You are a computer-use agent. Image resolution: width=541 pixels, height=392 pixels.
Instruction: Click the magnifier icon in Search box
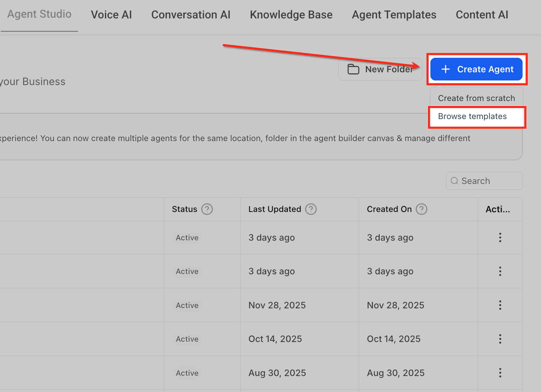[454, 181]
